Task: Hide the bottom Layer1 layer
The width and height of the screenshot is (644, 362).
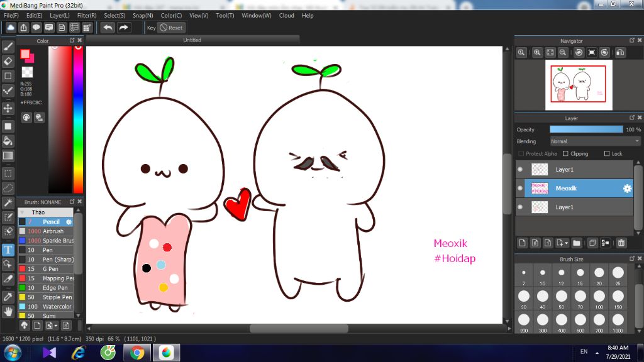Action: [520, 207]
